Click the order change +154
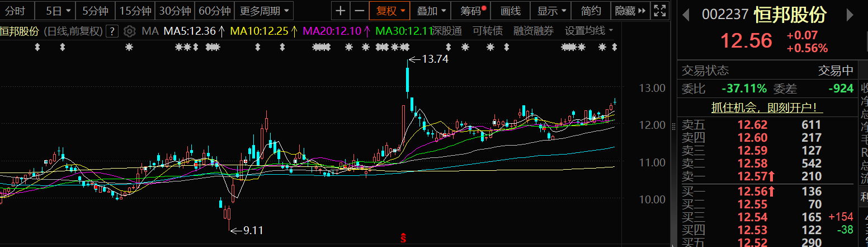Screen dimensions: 868x247 841,217
